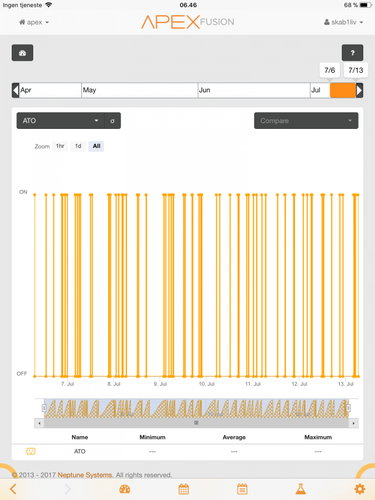Open the skab1liv user menu

pyautogui.click(x=343, y=22)
